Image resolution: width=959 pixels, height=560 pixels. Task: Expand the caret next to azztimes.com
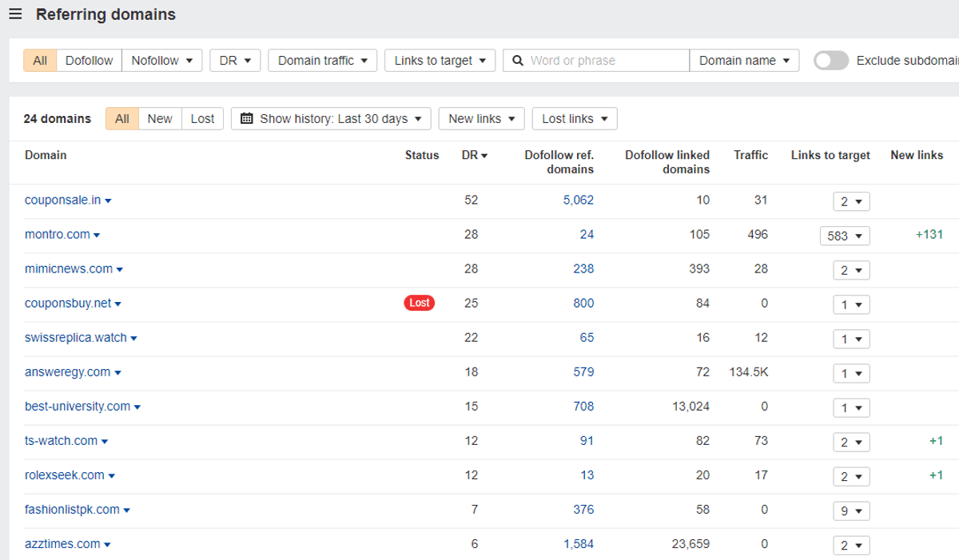click(107, 545)
